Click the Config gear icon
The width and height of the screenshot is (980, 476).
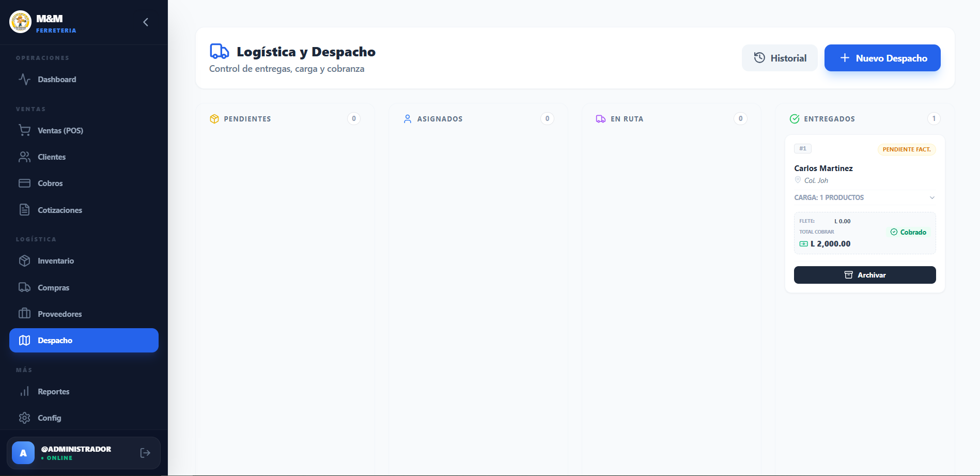coord(24,418)
